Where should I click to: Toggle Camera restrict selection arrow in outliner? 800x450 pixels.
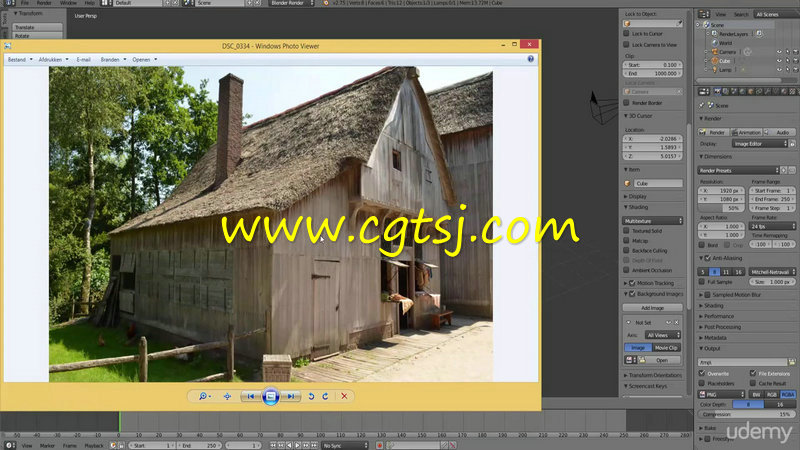(787, 52)
